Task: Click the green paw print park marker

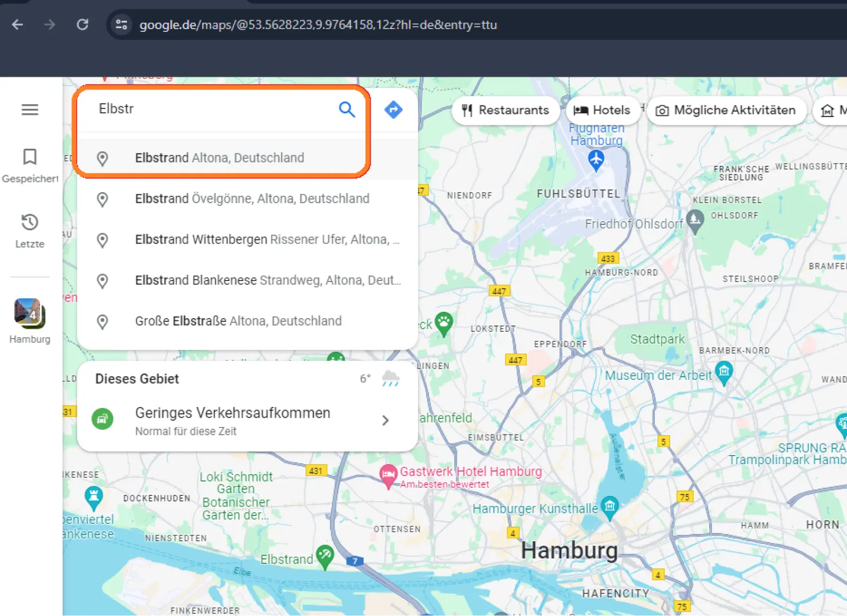Action: pos(444,323)
